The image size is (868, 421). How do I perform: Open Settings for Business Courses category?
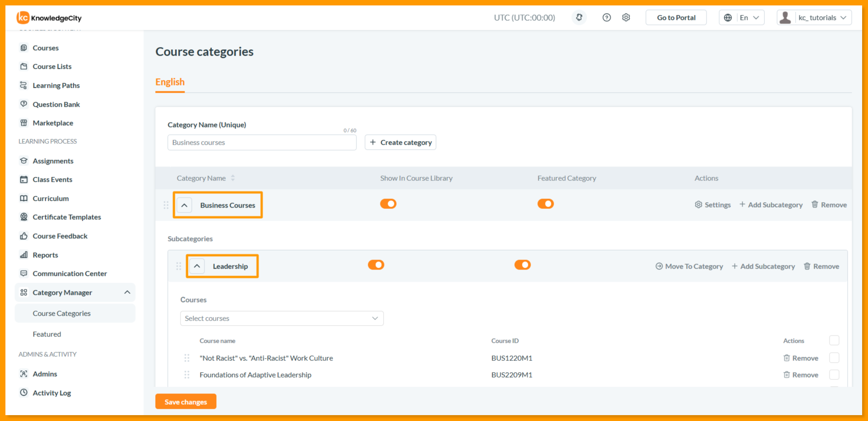click(x=712, y=205)
